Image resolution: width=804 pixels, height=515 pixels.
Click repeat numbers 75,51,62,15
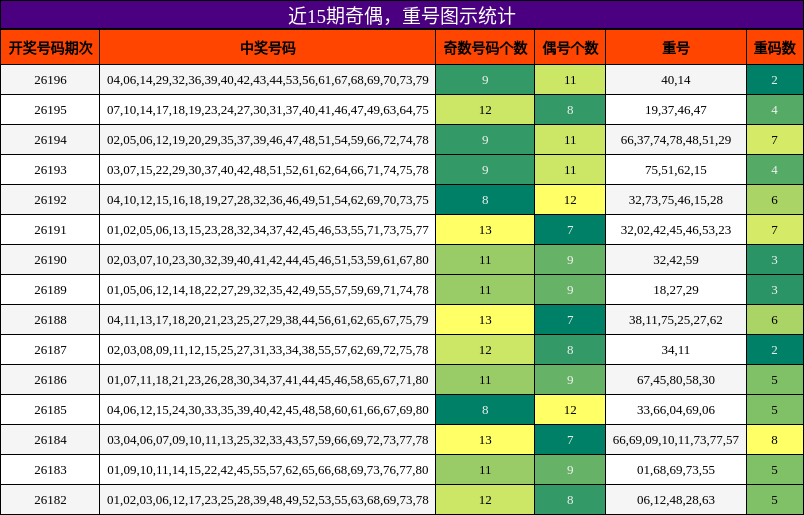click(x=676, y=170)
